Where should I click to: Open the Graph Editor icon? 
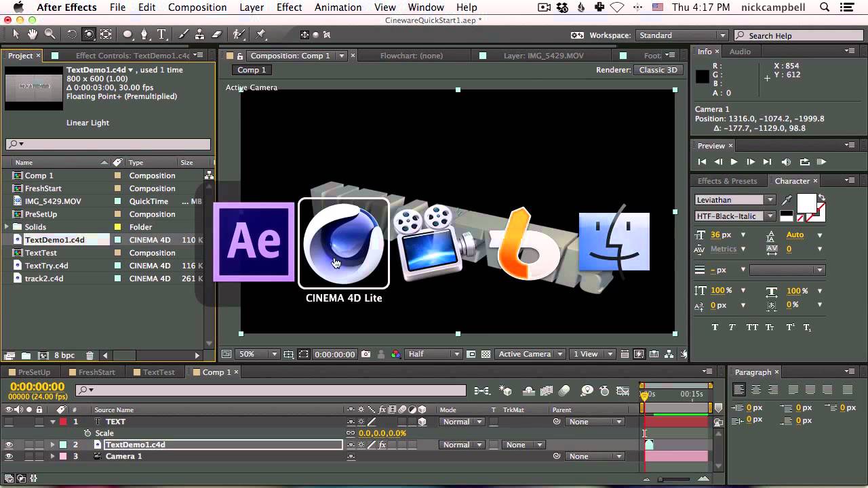coord(623,390)
